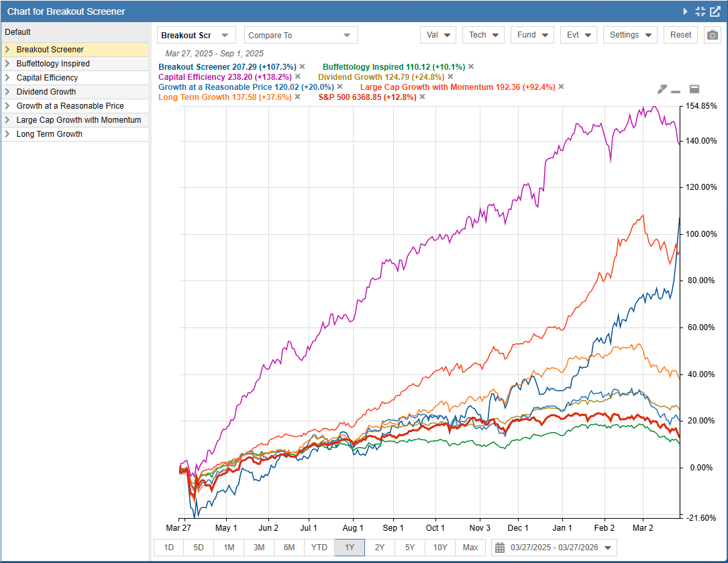Remove Large Cap Growth with Momentum series
This screenshot has width=728, height=563.
[x=562, y=87]
